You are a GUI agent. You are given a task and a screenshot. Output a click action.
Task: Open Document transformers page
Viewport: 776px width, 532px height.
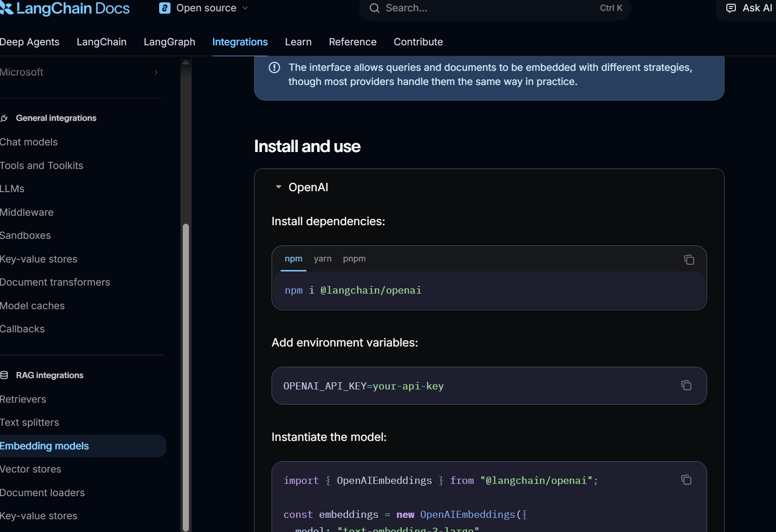click(55, 282)
